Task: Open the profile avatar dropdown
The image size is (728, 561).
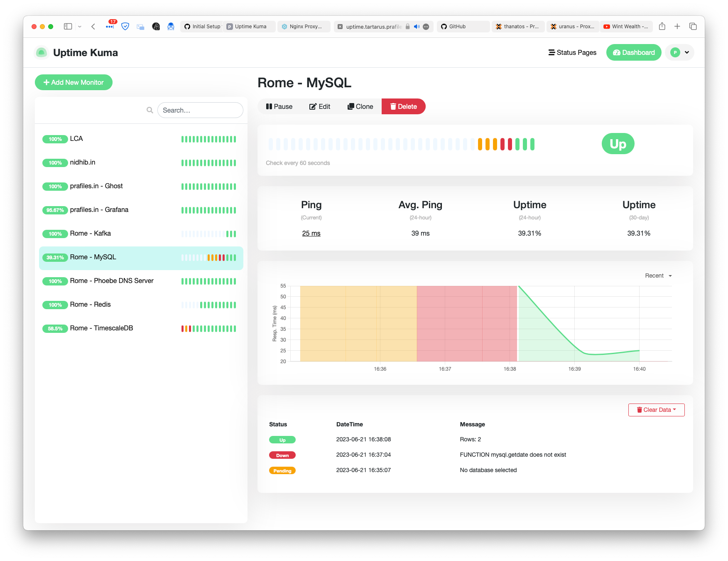Action: [680, 52]
